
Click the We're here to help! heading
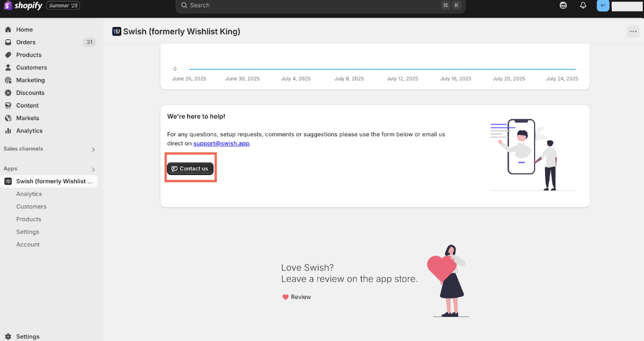[x=196, y=116]
